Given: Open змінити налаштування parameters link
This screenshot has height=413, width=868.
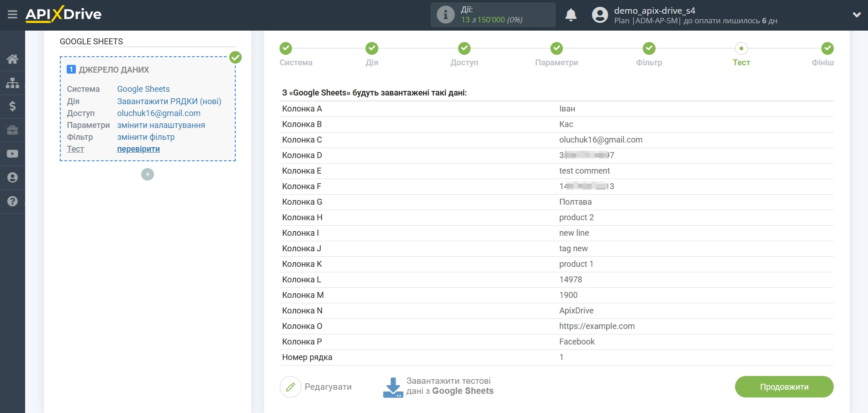Looking at the screenshot, I should [161, 125].
